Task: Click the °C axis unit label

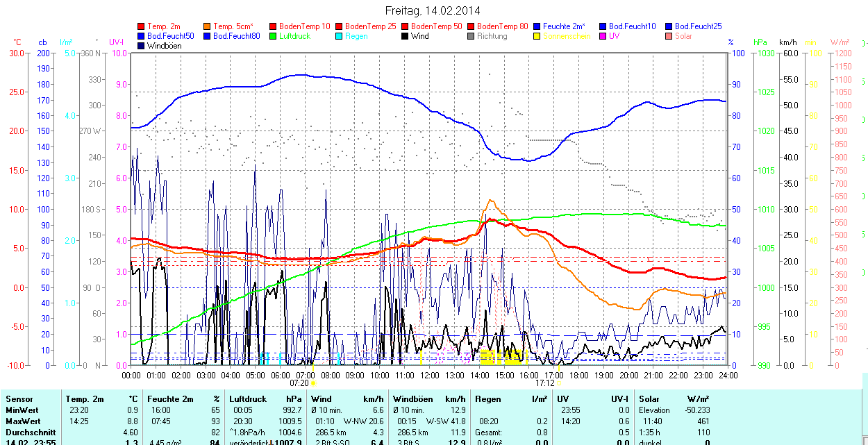Action: 17,42
